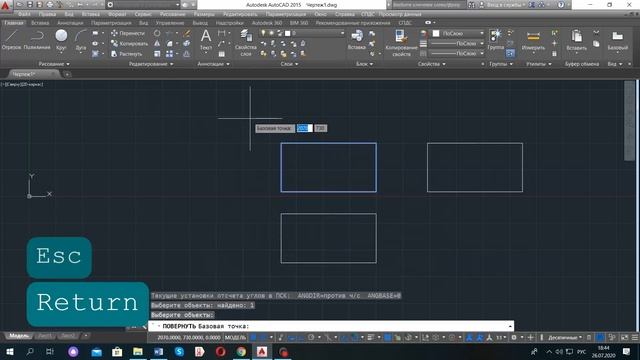The image size is (640, 360).
Task: Select the Arc (Дуга) tool
Action: pos(81,40)
